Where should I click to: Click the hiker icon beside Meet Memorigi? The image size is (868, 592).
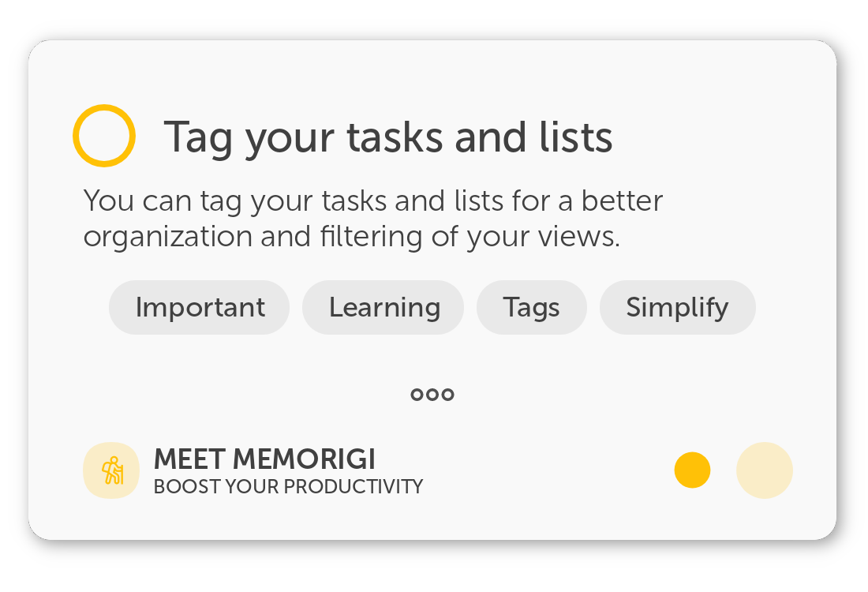click(x=111, y=470)
